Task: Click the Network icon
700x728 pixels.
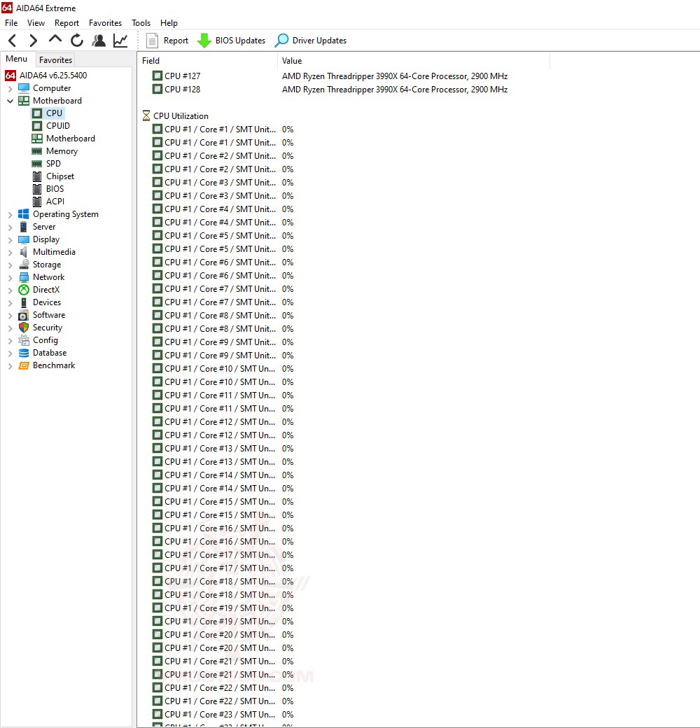Action: point(24,277)
